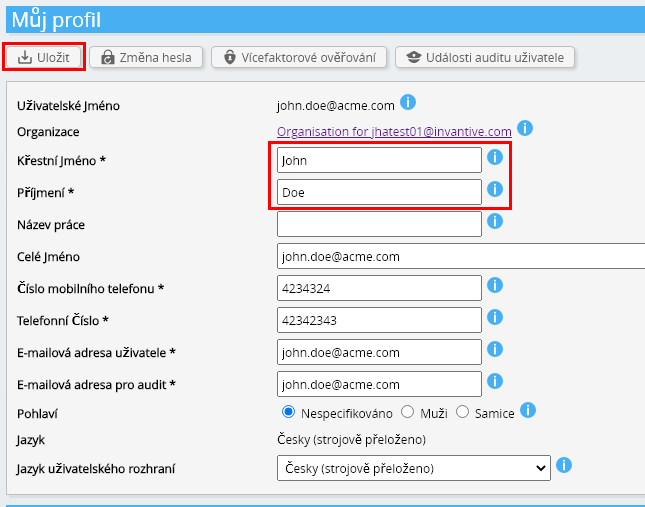Screen dimensions: 645x507
Task: Click the E-mailová adresa uživatele input
Action: pyautogui.click(x=379, y=352)
